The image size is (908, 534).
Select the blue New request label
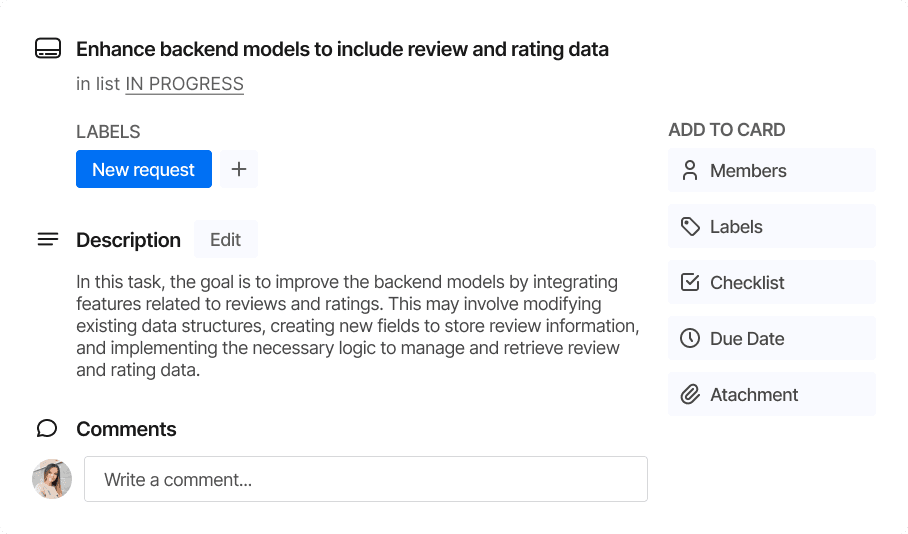143,170
